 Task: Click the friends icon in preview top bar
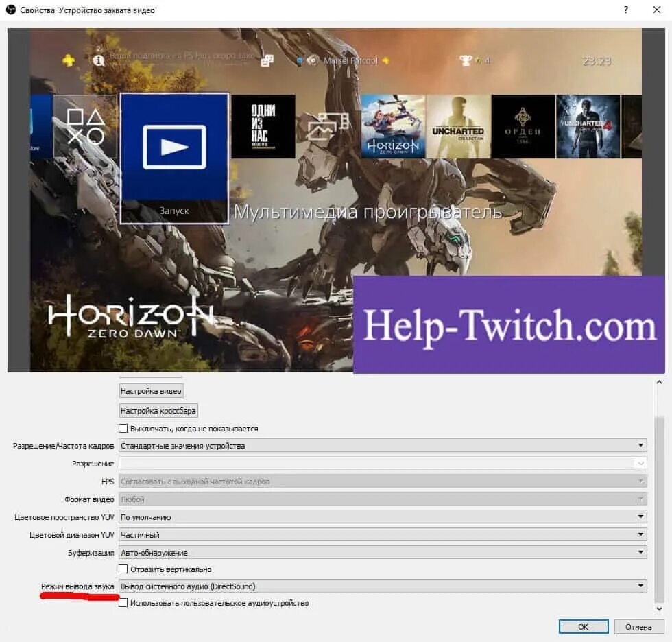267,60
